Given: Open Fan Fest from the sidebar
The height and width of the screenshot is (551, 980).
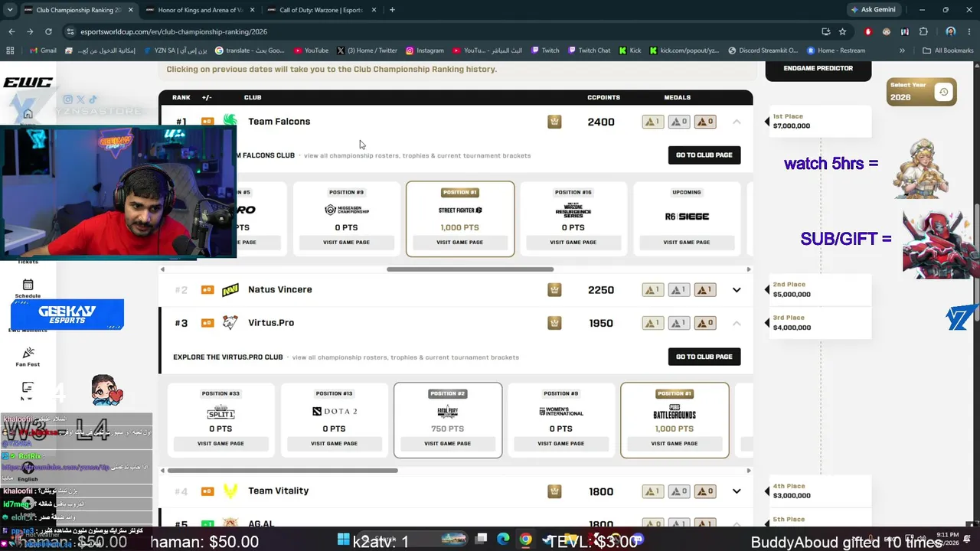Looking at the screenshot, I should tap(28, 357).
